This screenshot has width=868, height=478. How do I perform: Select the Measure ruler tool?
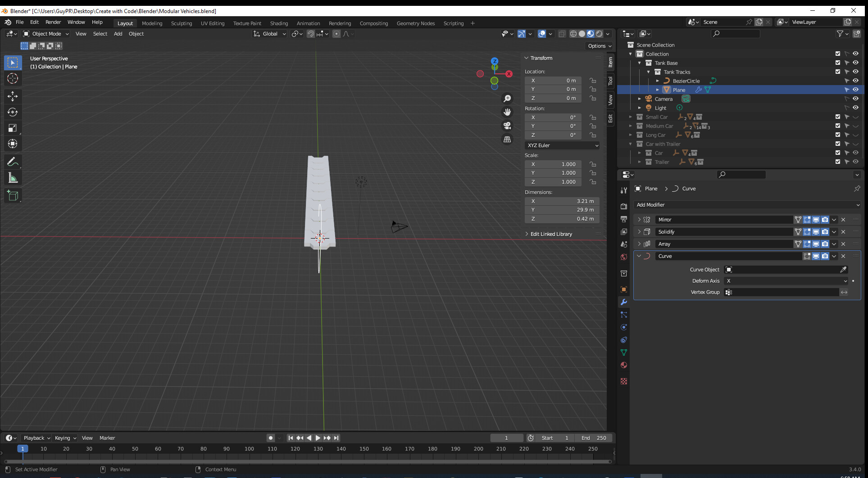click(x=13, y=178)
